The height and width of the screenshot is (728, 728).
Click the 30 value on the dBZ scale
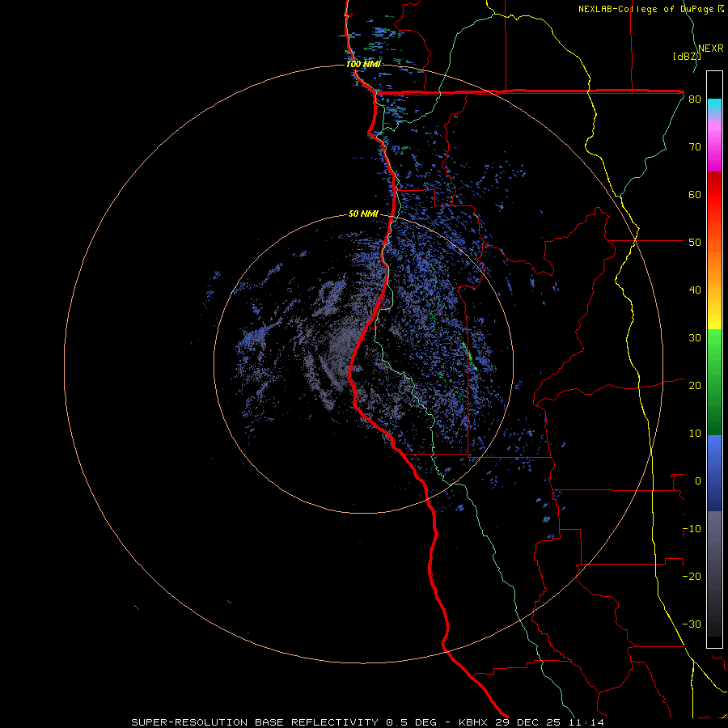pyautogui.click(x=695, y=338)
